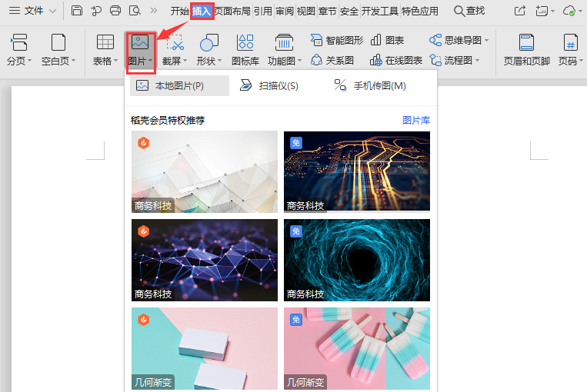This screenshot has height=392, width=587.
Task: Choose 扫描仪(S) scanner option
Action: pyautogui.click(x=269, y=85)
